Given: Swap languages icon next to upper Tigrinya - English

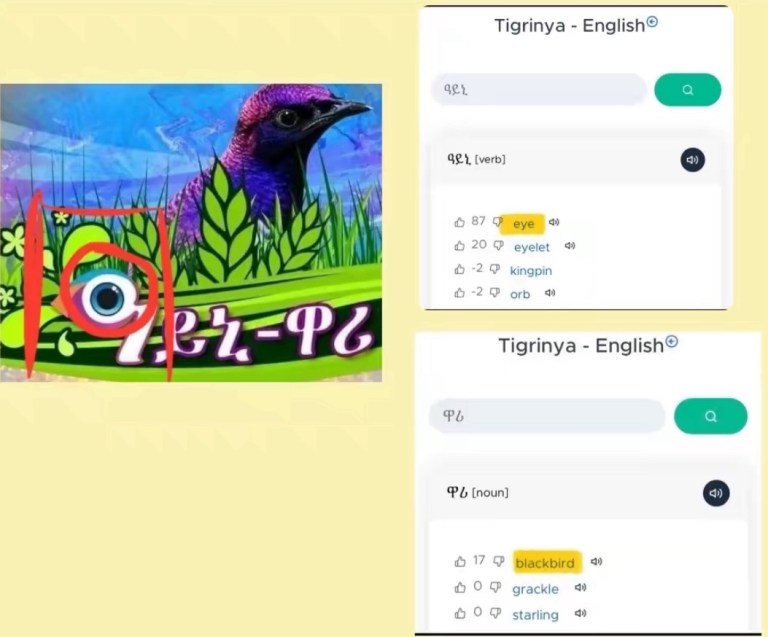Looking at the screenshot, I should coord(652,22).
